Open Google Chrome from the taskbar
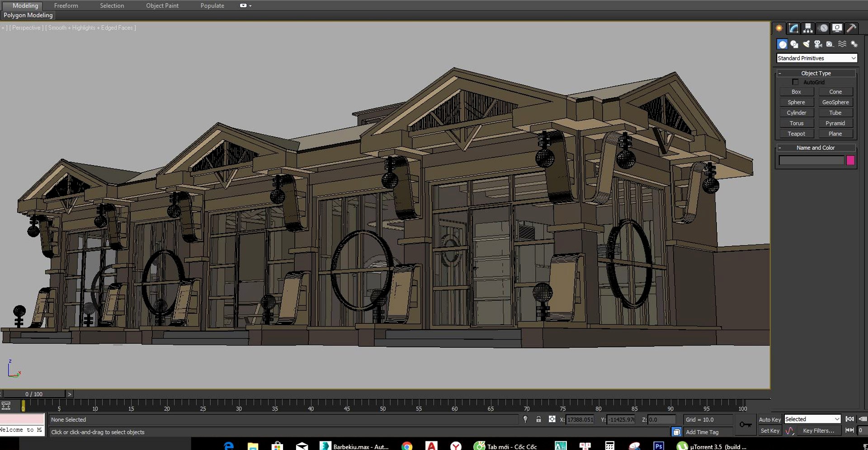 pyautogui.click(x=407, y=446)
